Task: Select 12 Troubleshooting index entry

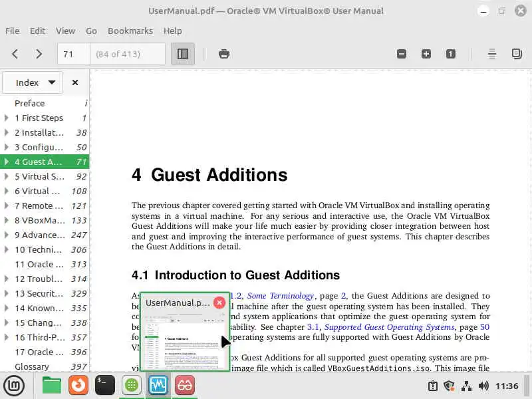Action: point(45,279)
